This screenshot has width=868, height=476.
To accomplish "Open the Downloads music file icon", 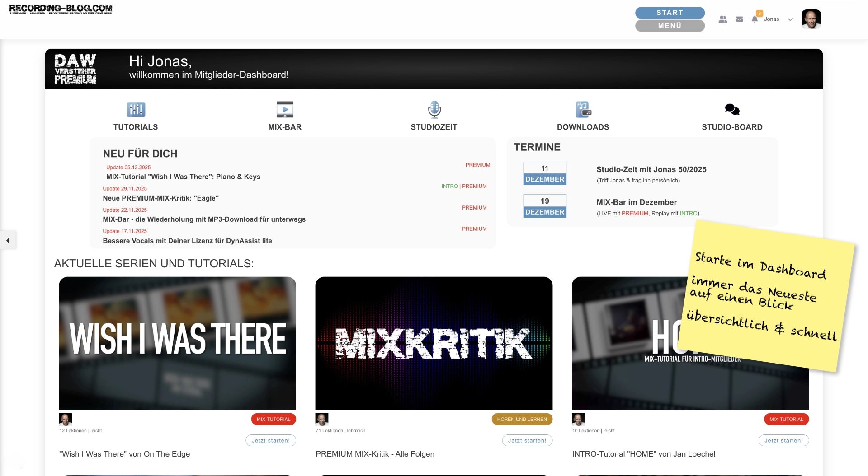I will [x=583, y=110].
